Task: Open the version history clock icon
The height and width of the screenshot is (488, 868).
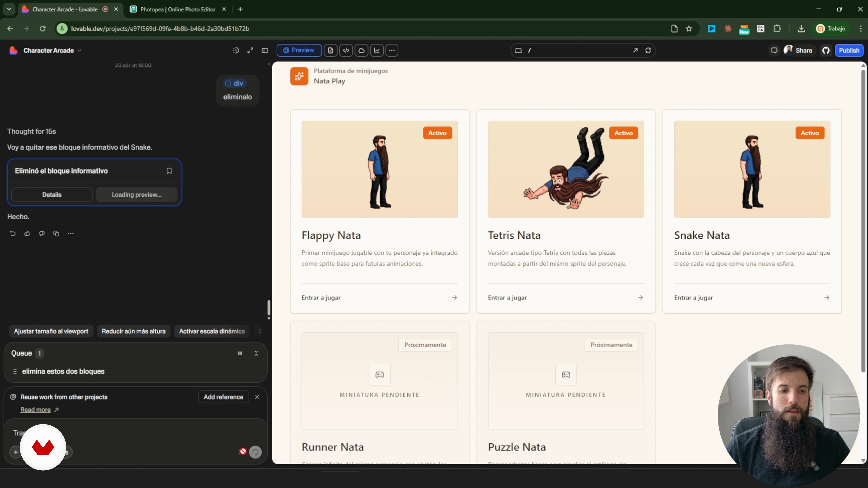Action: [x=236, y=51]
